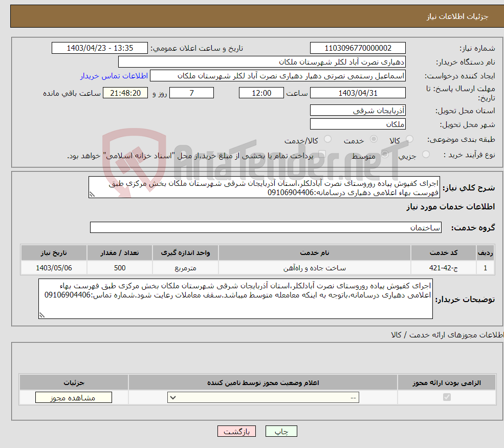This screenshot has height=448, width=504.
Task: Click the request creator name field
Action: click(278, 76)
